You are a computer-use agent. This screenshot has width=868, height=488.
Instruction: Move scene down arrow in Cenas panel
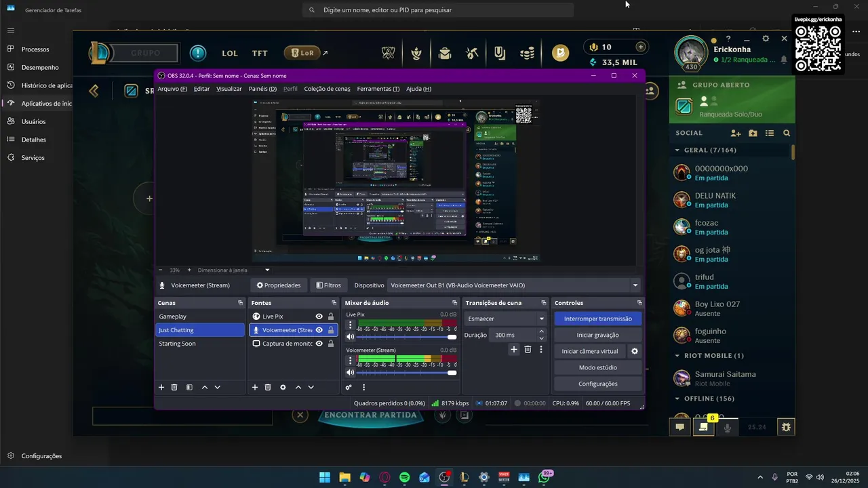pyautogui.click(x=217, y=387)
